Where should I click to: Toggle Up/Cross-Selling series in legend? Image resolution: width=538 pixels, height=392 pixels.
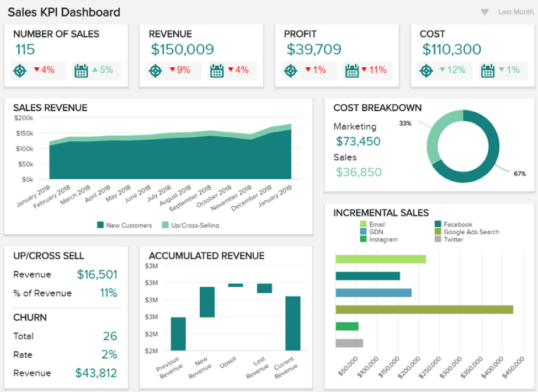point(190,225)
